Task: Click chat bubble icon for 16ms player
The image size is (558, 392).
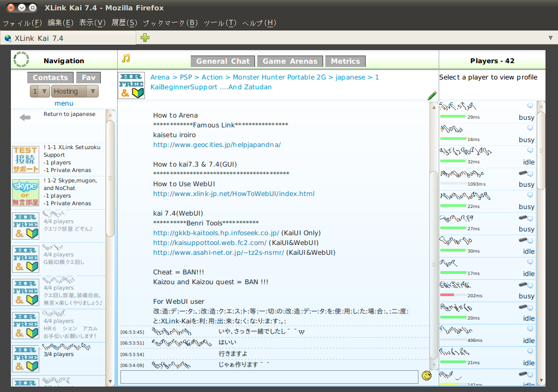Action: 530,128
